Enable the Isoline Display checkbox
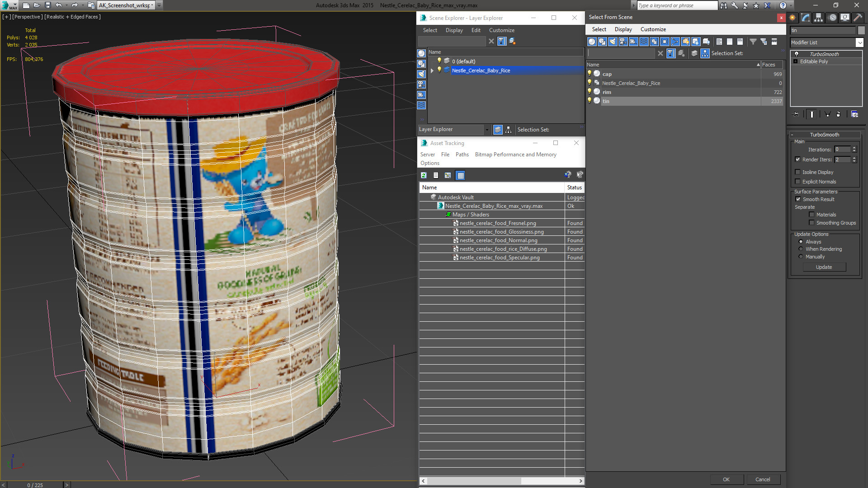Viewport: 868px width, 488px height. pyautogui.click(x=797, y=172)
